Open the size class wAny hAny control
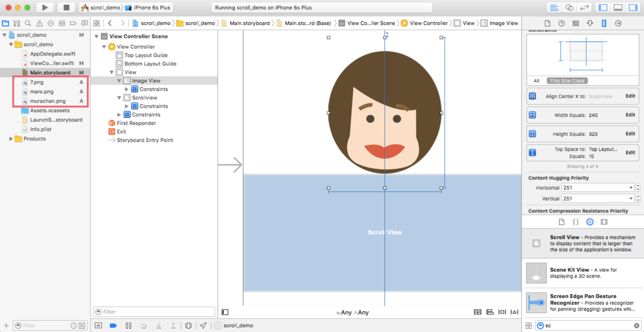The width and height of the screenshot is (644, 332). (x=352, y=313)
